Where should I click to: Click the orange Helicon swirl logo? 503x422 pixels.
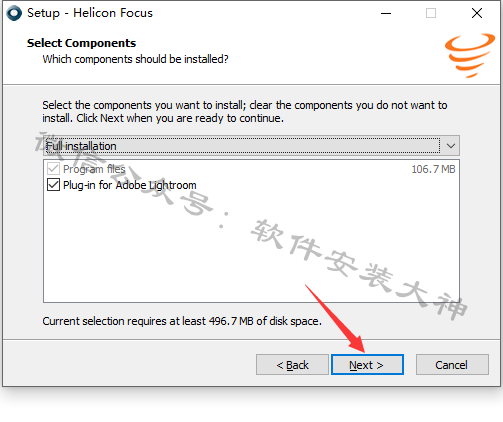pos(470,55)
